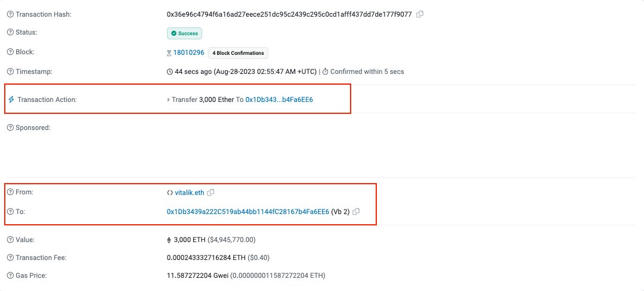Open the shortened 0x1Db343...b4Fa6EE6 address link
The height and width of the screenshot is (291, 644).
pos(279,100)
